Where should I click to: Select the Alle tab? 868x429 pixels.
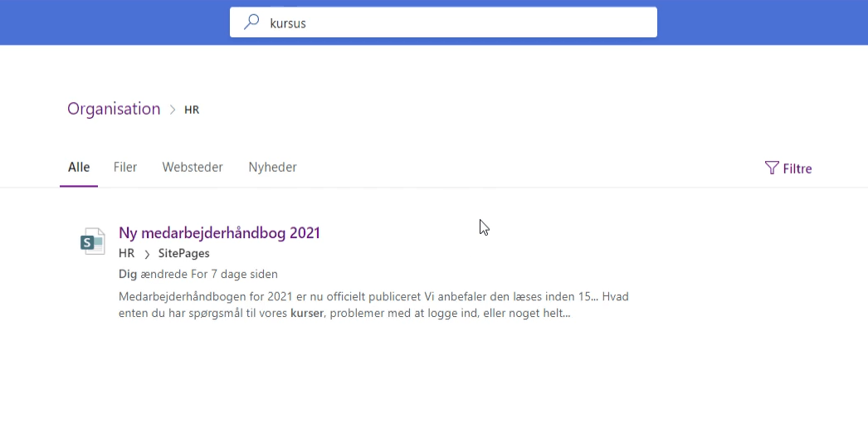pos(79,167)
